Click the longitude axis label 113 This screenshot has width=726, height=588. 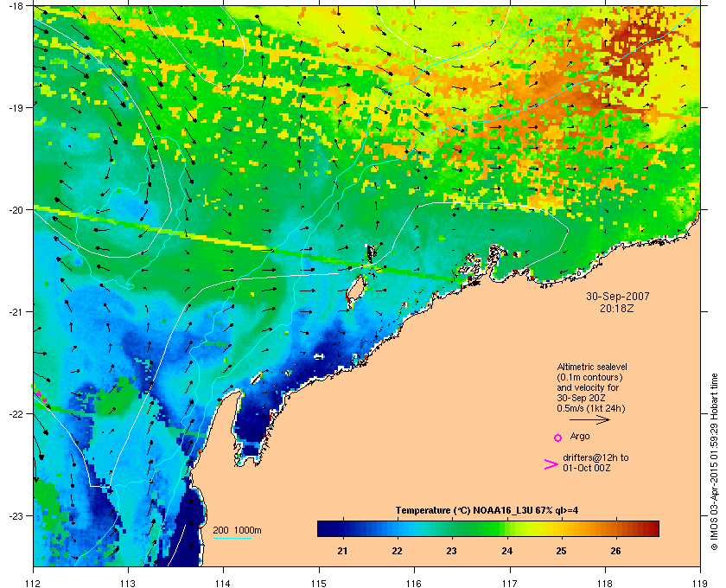click(128, 583)
